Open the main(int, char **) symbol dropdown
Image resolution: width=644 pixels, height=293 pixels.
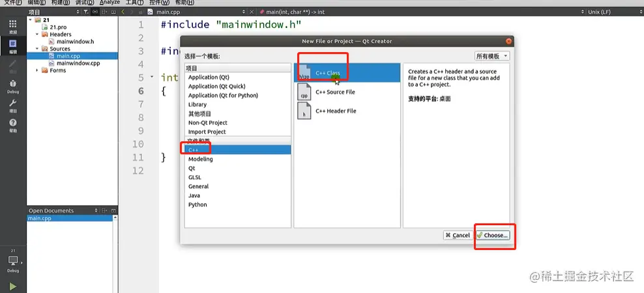click(x=421, y=12)
